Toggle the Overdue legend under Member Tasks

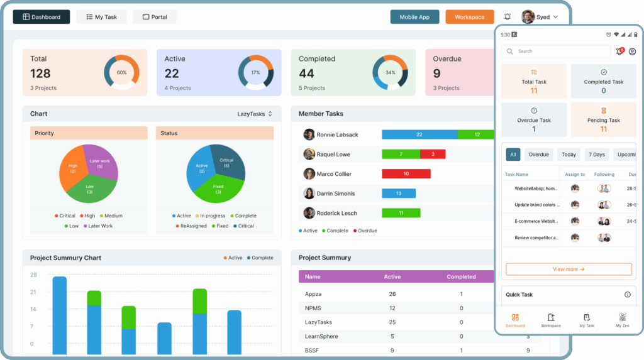364,231
